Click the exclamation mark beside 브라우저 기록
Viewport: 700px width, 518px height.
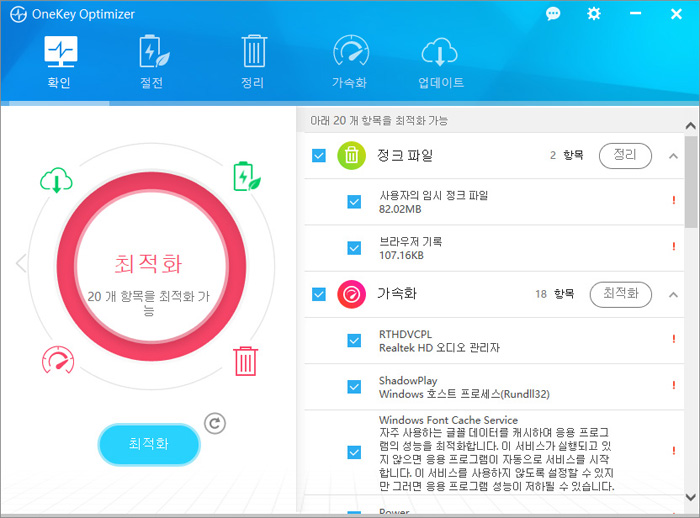point(674,247)
